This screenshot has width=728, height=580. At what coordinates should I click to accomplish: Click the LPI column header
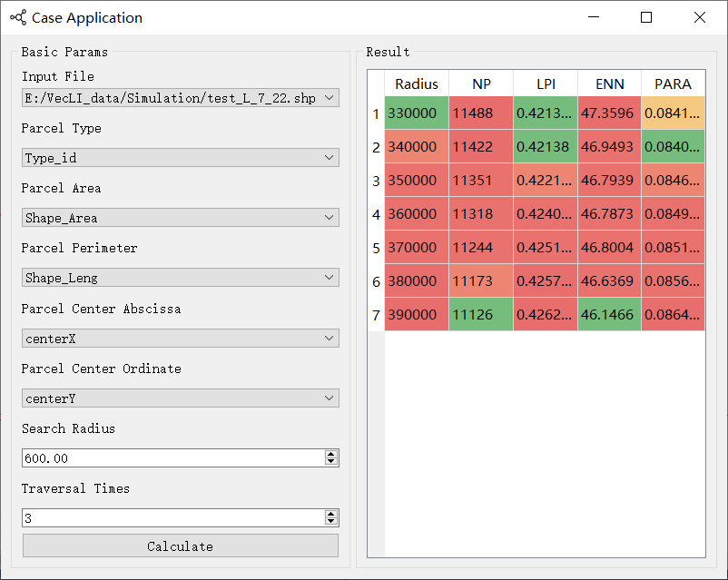click(x=546, y=84)
